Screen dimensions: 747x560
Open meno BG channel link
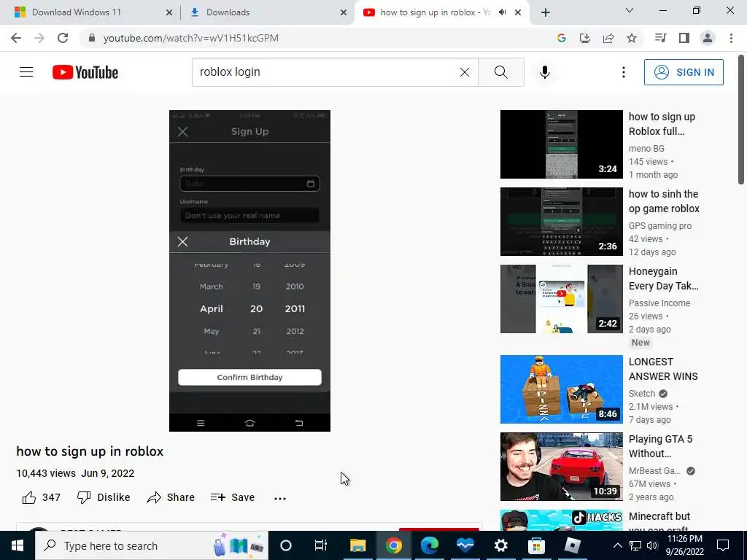(646, 149)
